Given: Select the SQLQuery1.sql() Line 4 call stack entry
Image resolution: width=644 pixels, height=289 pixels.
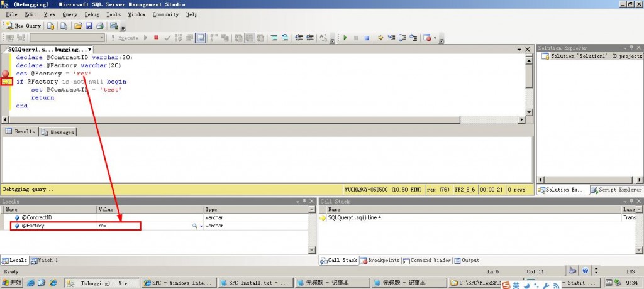Looking at the screenshot, I should tap(355, 217).
